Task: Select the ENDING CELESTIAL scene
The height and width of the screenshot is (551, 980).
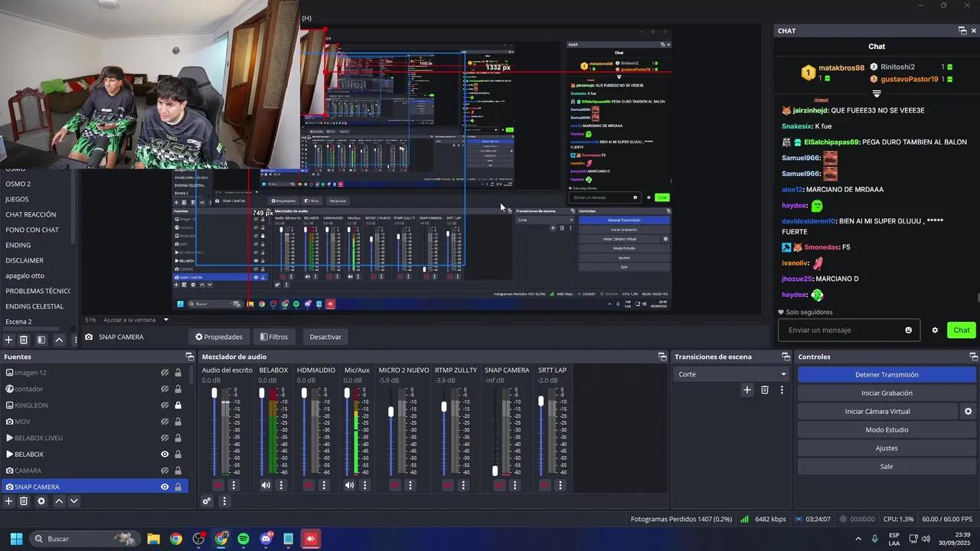Action: coord(34,306)
